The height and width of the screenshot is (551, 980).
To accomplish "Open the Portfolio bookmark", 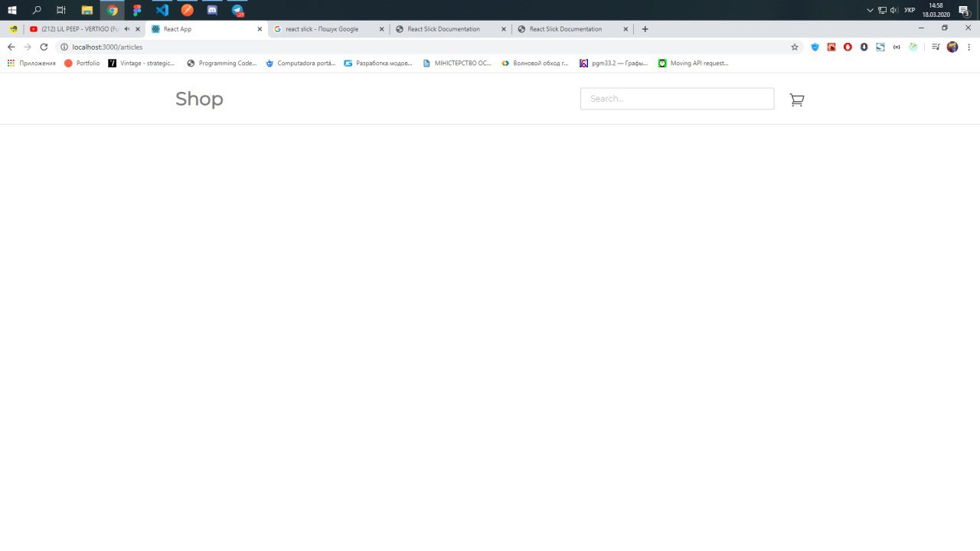I will [82, 64].
